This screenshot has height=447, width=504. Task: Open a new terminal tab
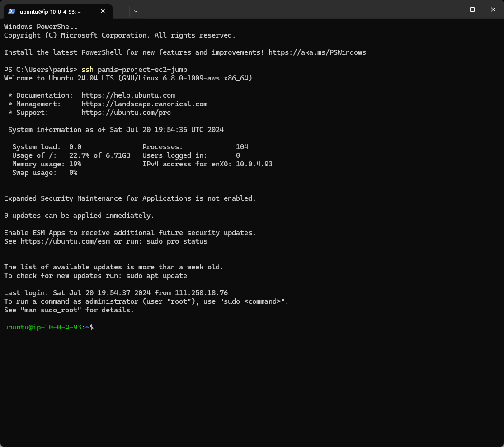click(122, 11)
